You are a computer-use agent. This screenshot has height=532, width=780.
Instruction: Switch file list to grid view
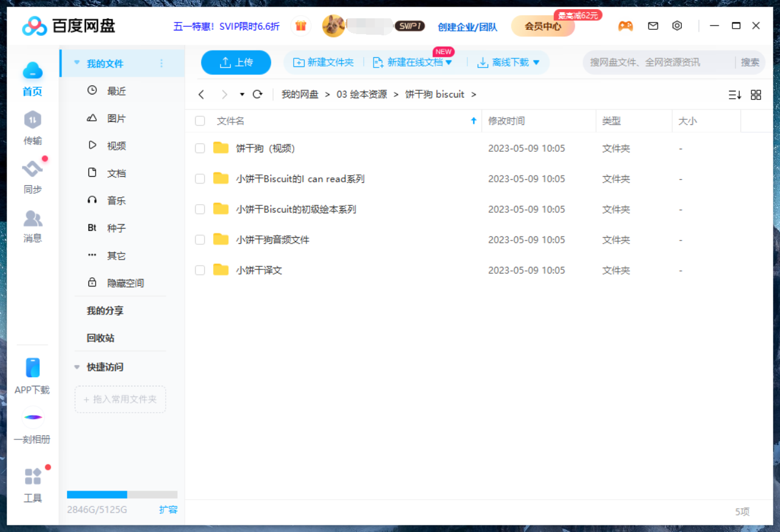point(756,94)
